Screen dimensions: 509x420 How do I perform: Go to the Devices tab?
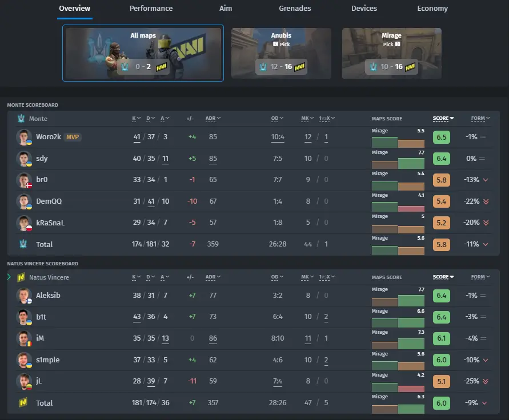[364, 9]
